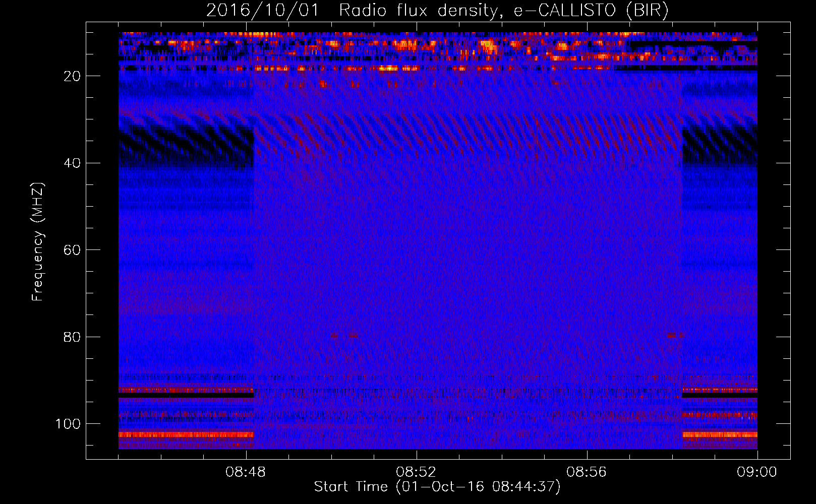Click the '08:48' time tick label
The width and height of the screenshot is (816, 504).
click(246, 472)
